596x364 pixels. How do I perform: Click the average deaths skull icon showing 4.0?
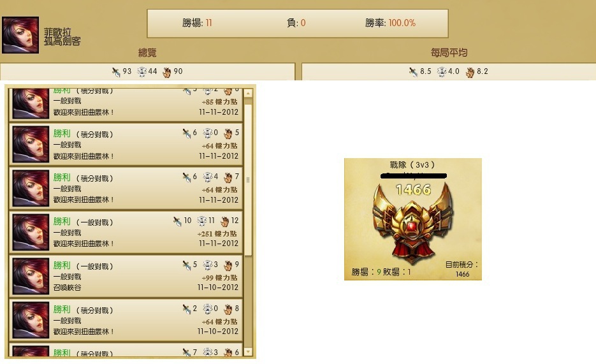point(442,72)
